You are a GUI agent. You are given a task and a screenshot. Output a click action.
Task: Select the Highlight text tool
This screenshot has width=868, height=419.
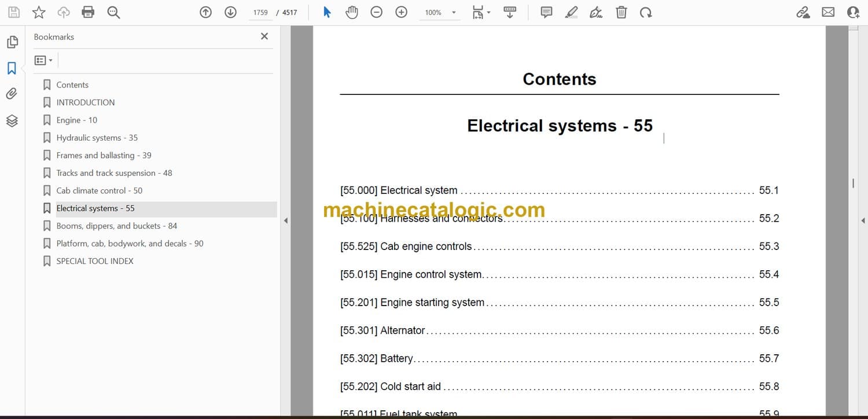click(x=571, y=12)
